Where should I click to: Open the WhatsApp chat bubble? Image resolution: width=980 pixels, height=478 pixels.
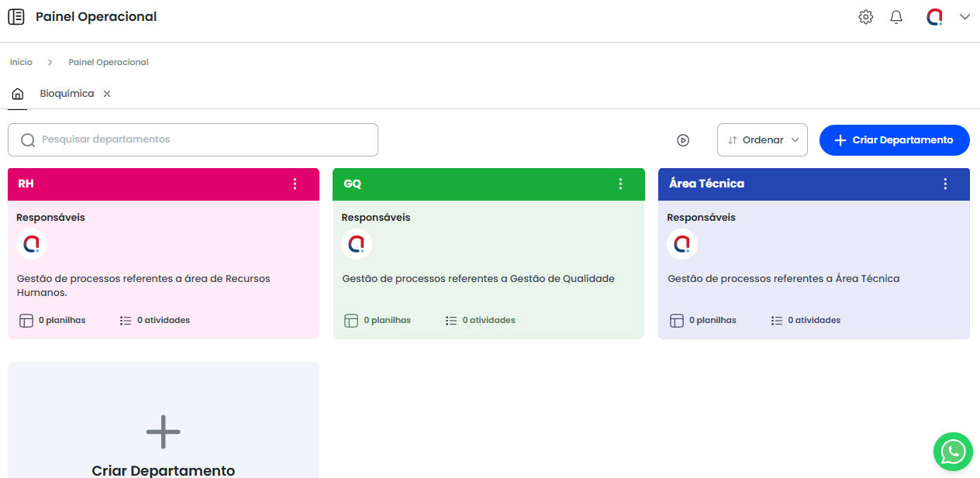pyautogui.click(x=952, y=452)
